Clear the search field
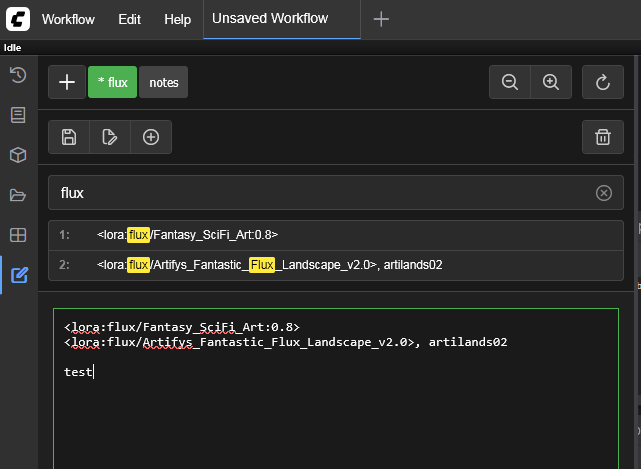 pyautogui.click(x=604, y=193)
